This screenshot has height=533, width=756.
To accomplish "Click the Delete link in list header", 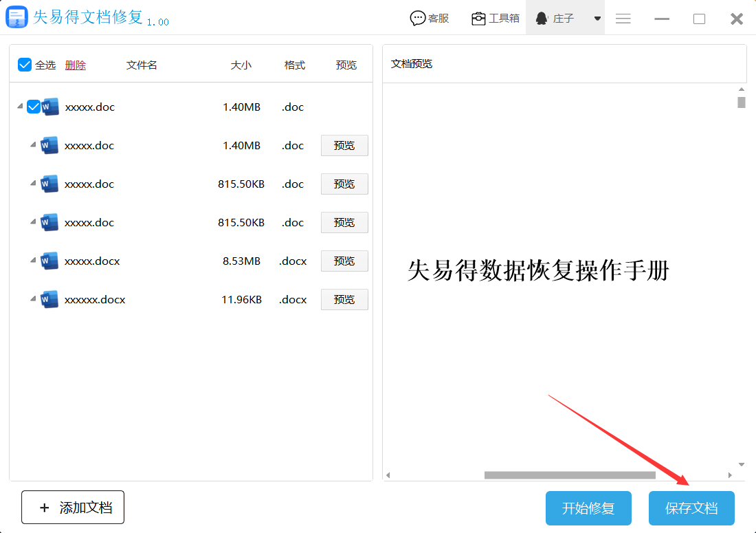I will tap(76, 65).
